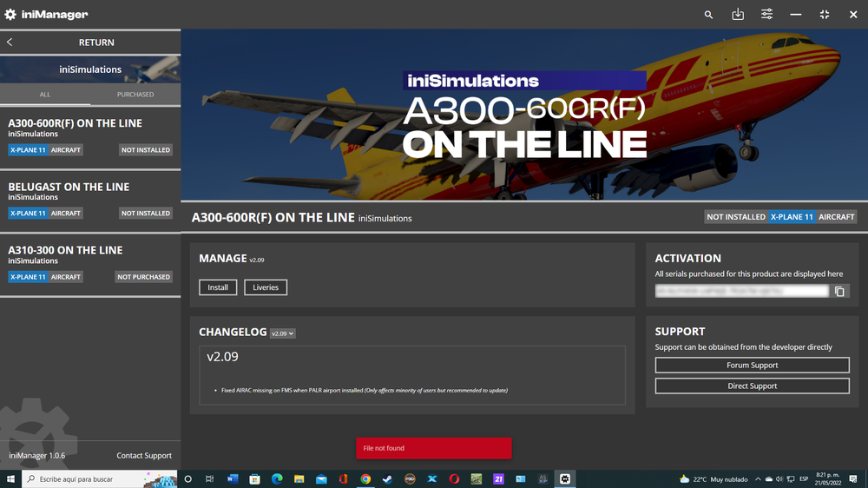Viewport: 868px width, 488px height.
Task: Open the Liveries button
Action: pyautogui.click(x=266, y=287)
